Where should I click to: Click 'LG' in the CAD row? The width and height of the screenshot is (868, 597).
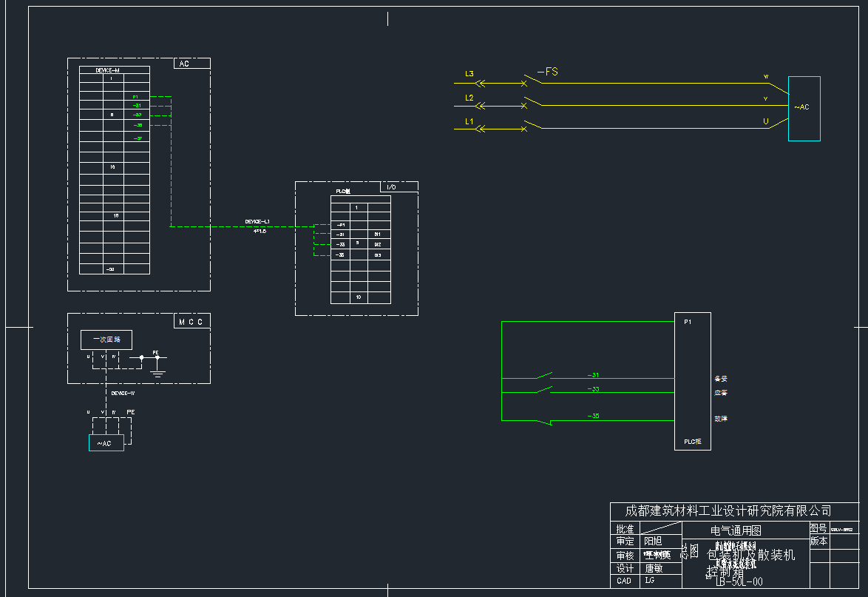click(650, 581)
